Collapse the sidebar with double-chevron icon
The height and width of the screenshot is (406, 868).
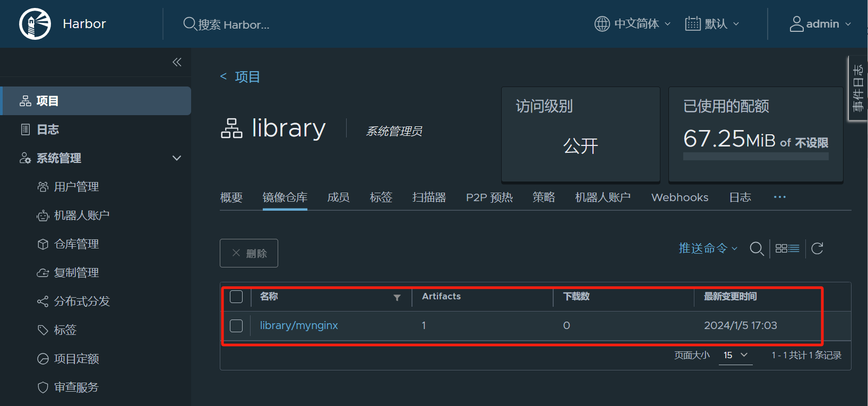(177, 62)
